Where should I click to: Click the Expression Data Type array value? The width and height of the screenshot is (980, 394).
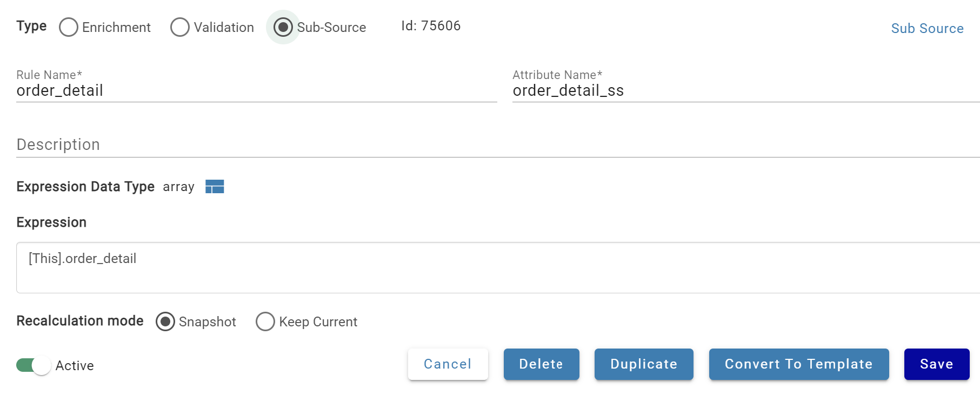tap(178, 187)
